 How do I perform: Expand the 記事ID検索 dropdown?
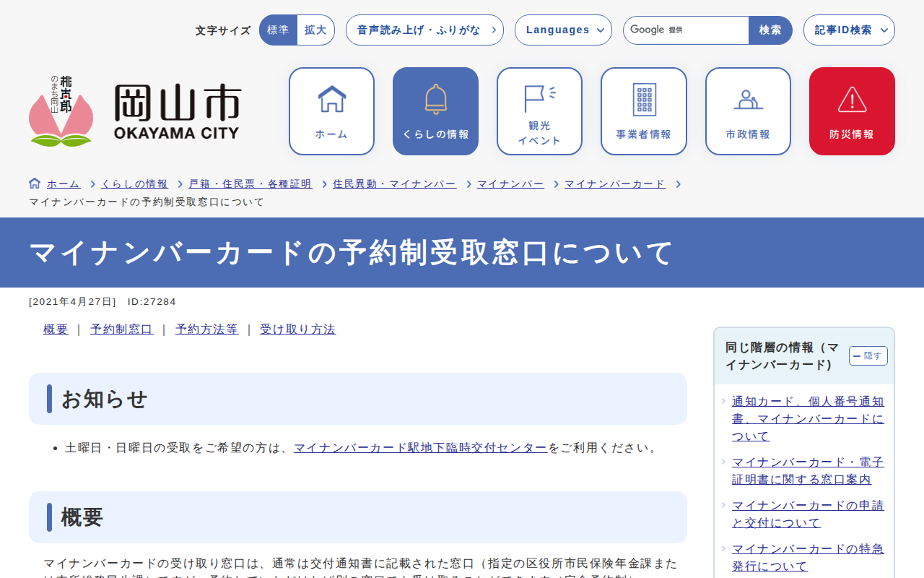coord(849,30)
